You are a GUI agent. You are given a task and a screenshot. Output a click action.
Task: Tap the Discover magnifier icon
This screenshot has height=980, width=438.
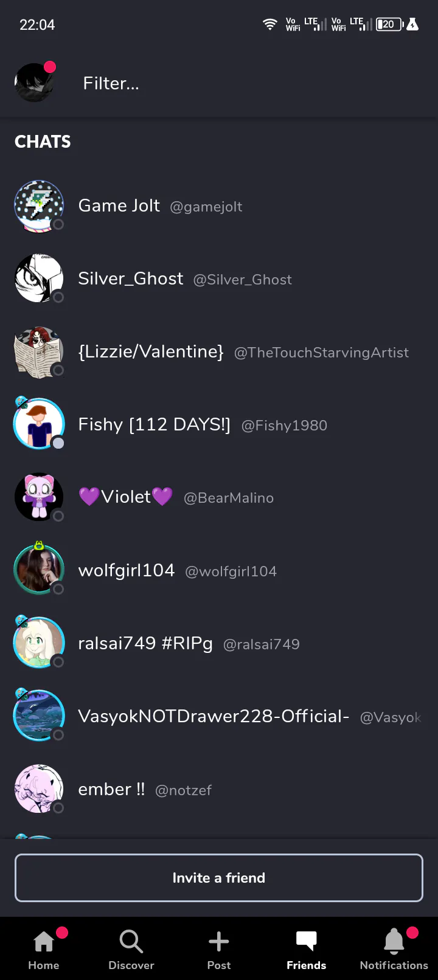click(x=131, y=941)
